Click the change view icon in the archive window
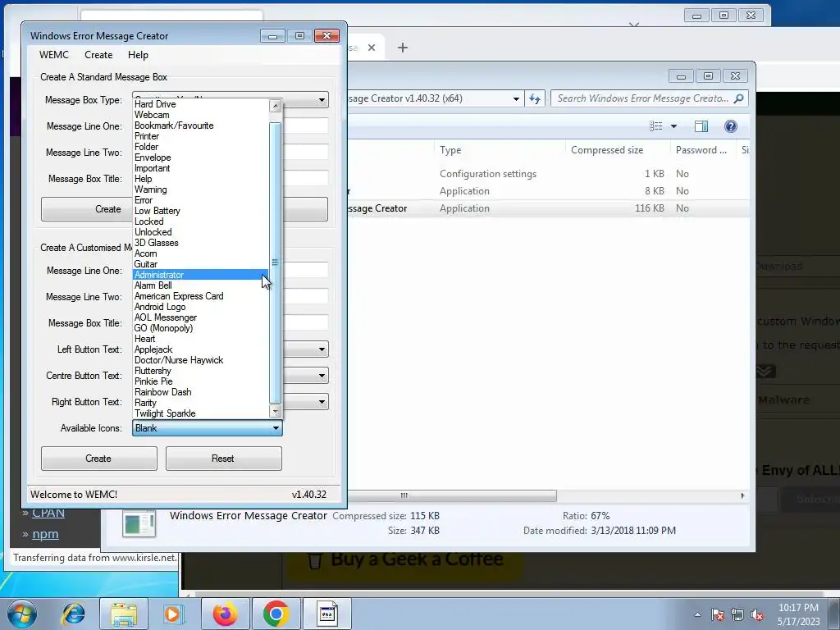Image resolution: width=840 pixels, height=630 pixels. [x=656, y=126]
